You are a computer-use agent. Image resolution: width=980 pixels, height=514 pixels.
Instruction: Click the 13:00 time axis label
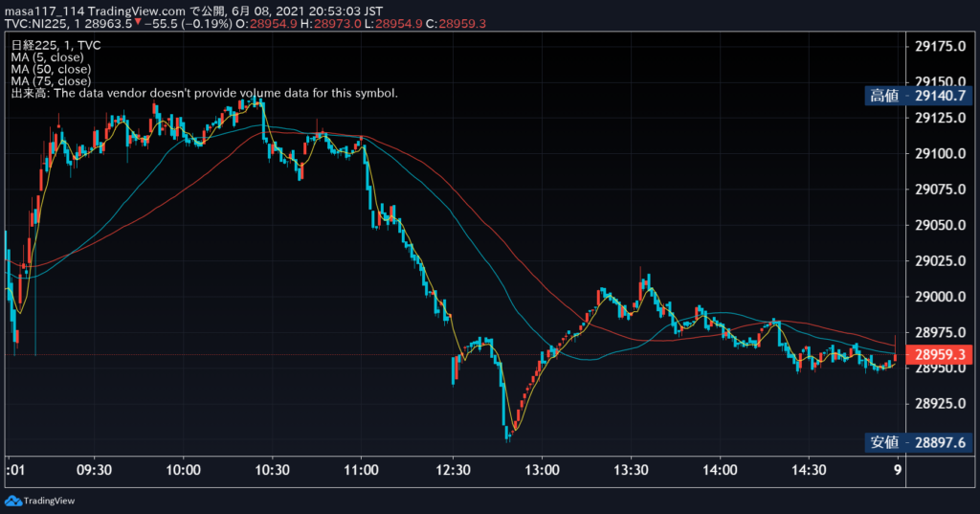(x=542, y=470)
